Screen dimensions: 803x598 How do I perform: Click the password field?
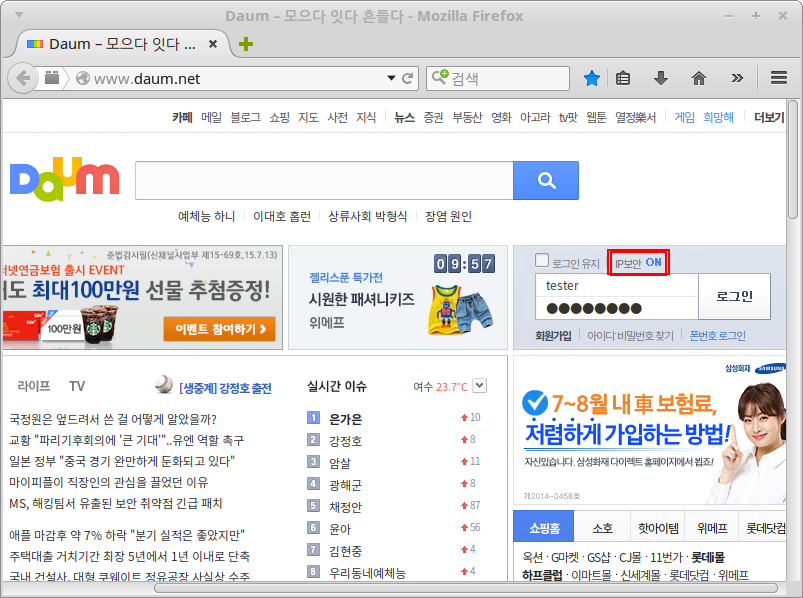[617, 308]
